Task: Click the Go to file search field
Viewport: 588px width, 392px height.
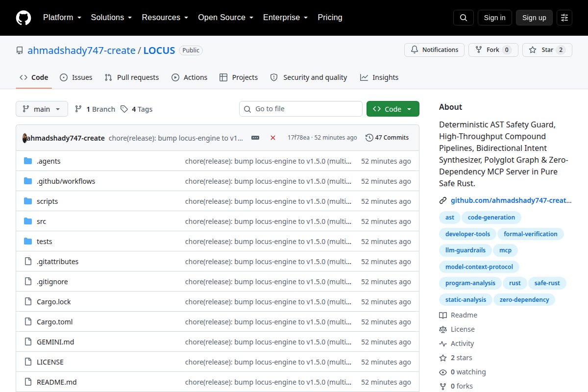Action: [301, 109]
